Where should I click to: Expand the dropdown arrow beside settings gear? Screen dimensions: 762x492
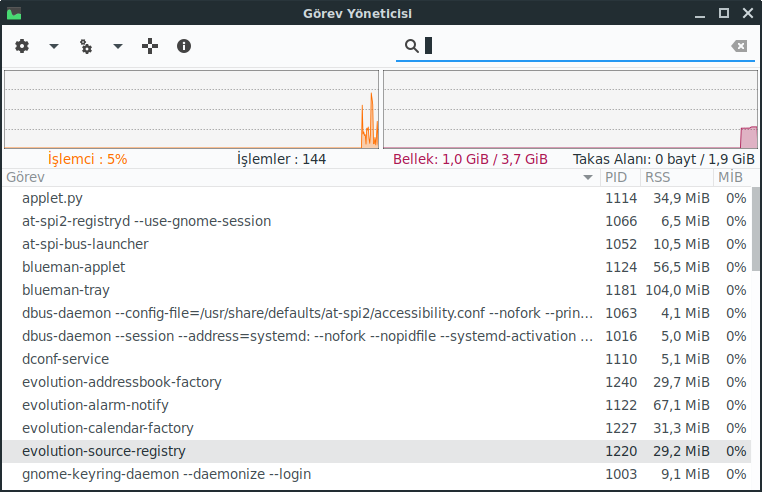coord(54,46)
